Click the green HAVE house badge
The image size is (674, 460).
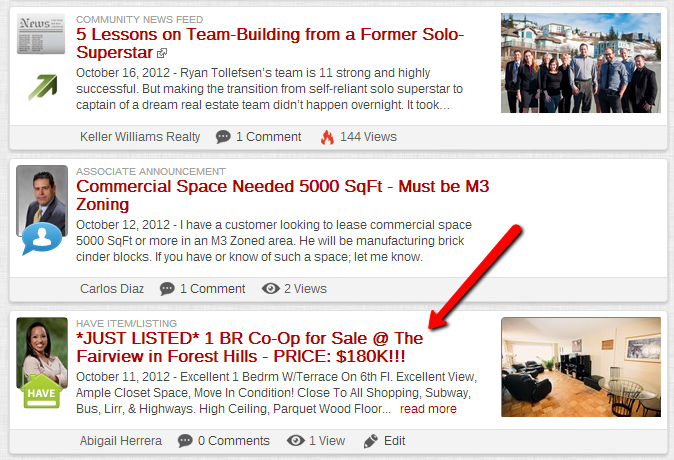click(41, 391)
